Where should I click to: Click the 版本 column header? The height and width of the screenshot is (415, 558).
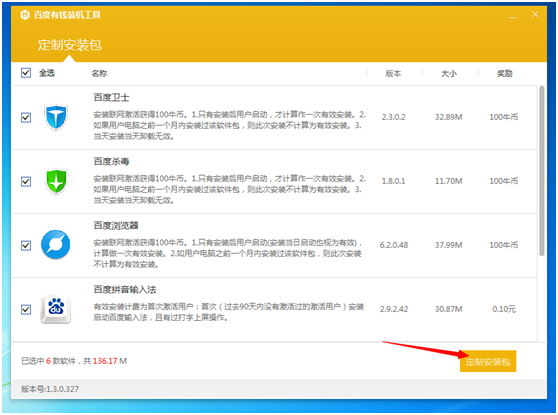(393, 73)
